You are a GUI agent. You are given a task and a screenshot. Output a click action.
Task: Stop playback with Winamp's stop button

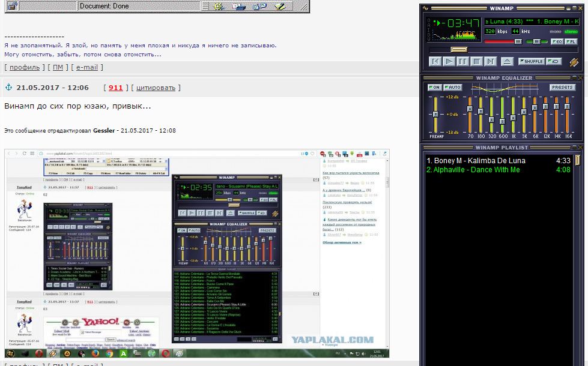pos(477,61)
